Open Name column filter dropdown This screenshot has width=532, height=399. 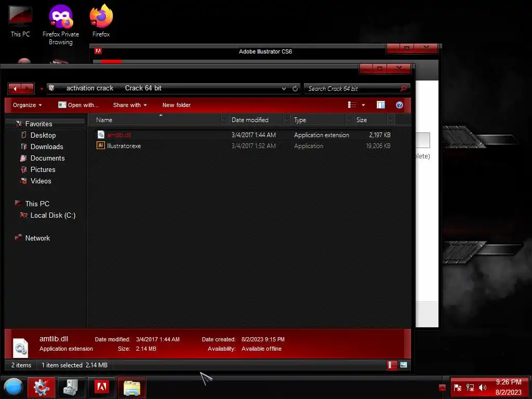point(224,120)
